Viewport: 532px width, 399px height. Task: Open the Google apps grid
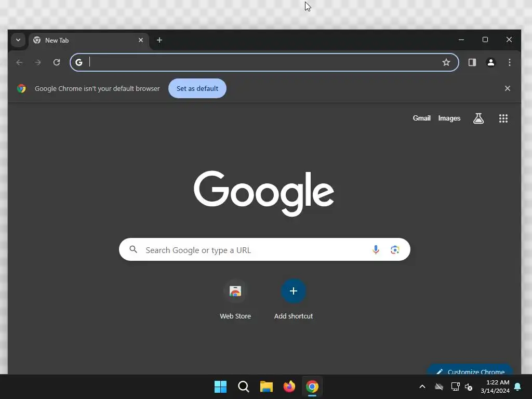[503, 118]
